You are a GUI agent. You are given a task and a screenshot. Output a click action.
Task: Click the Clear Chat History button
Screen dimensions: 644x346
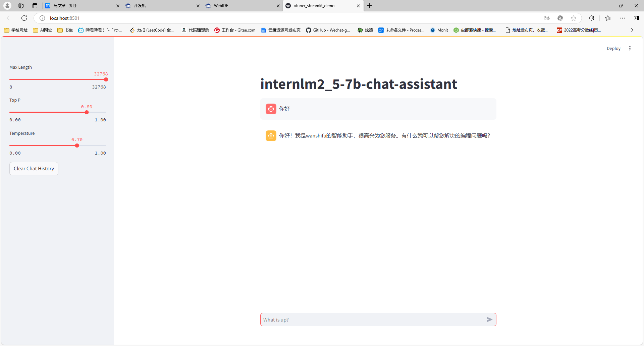(34, 169)
